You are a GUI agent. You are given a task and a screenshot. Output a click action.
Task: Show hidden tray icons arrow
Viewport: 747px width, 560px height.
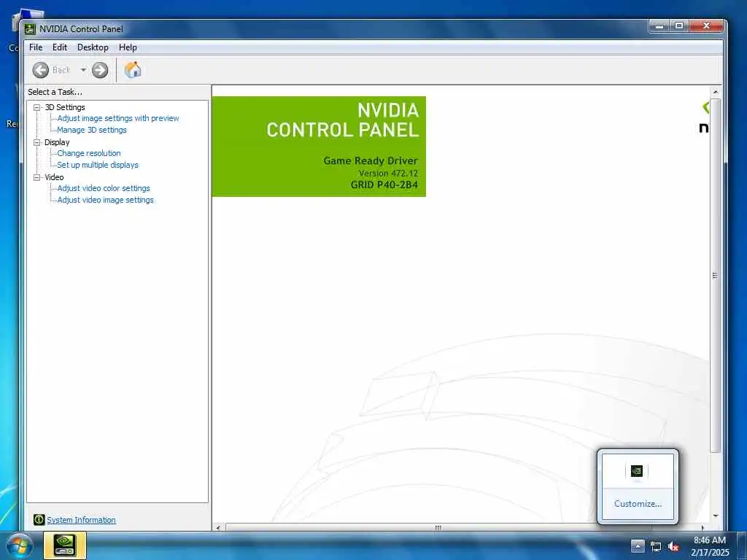[638, 545]
